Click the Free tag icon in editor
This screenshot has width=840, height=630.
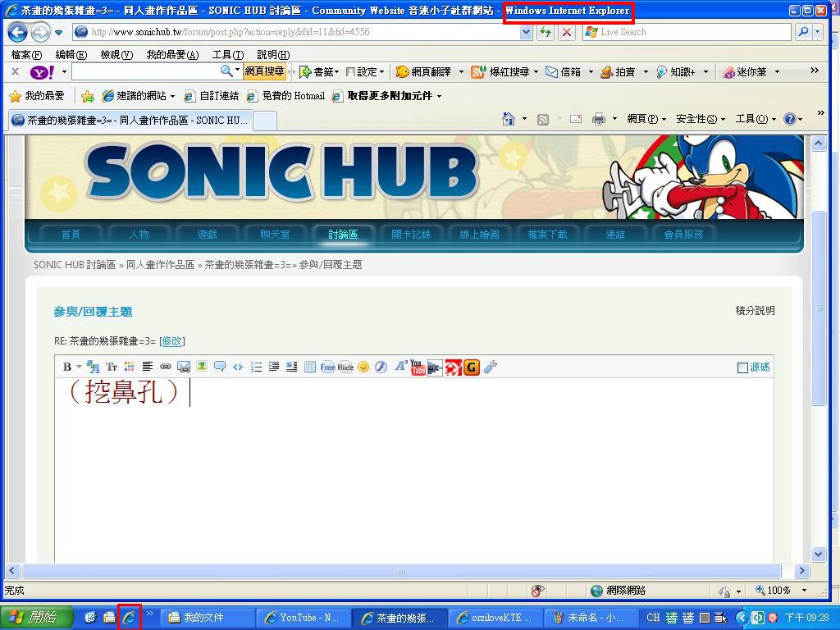327,367
